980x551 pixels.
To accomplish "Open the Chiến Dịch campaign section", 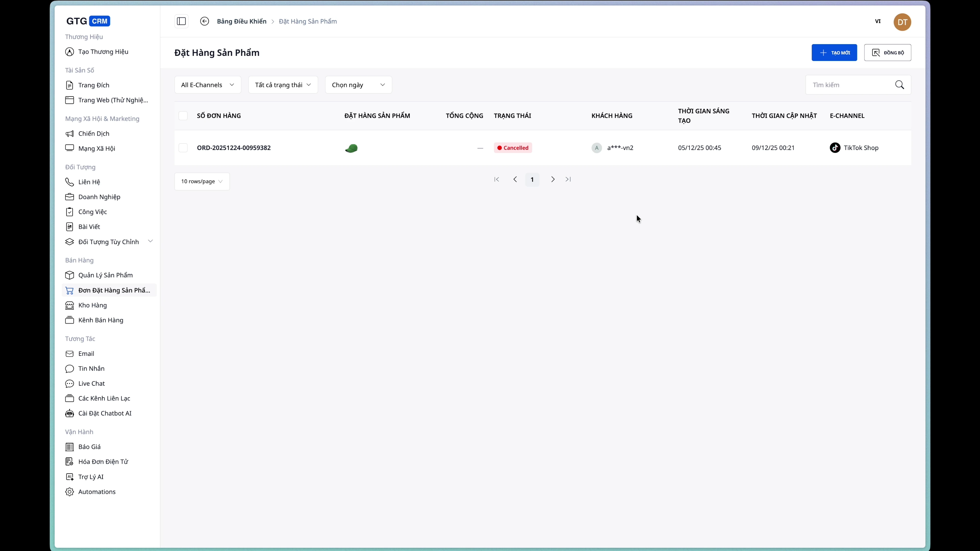I will [x=94, y=133].
